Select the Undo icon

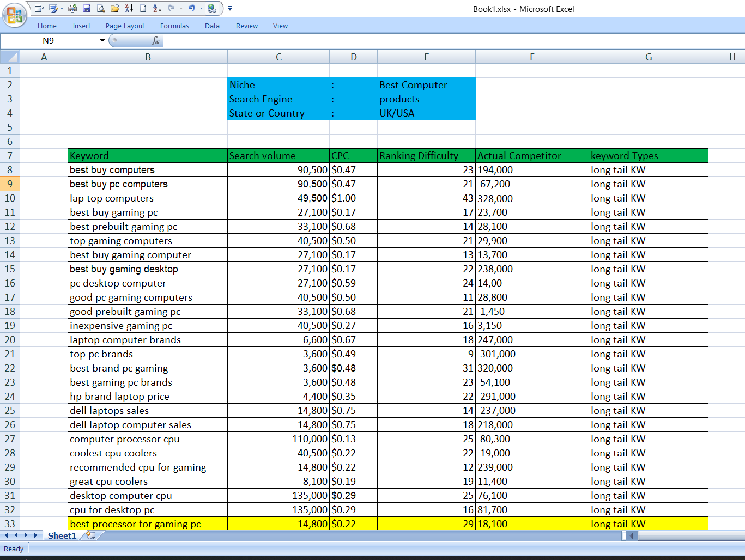192,8
